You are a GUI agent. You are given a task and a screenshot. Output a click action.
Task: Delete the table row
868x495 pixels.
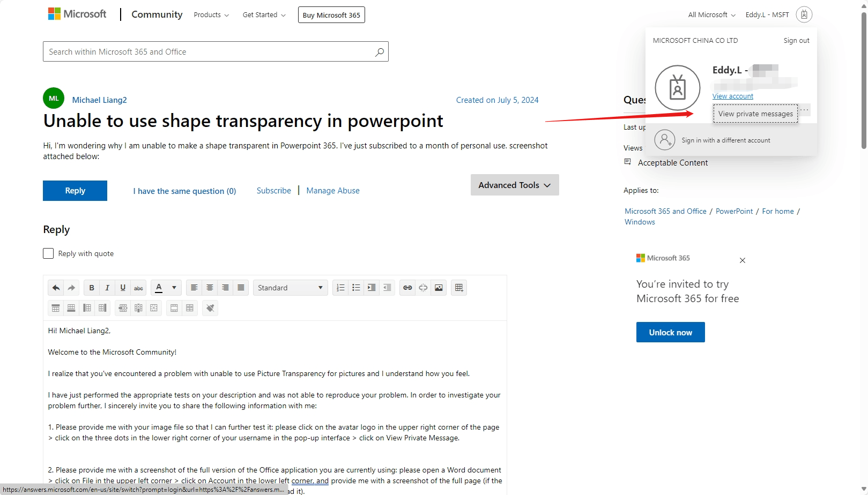coord(123,308)
